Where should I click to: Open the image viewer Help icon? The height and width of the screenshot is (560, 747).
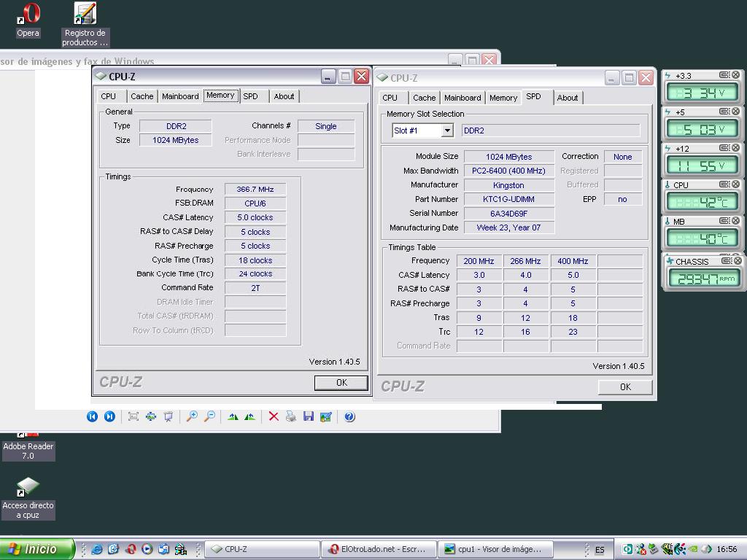[349, 416]
